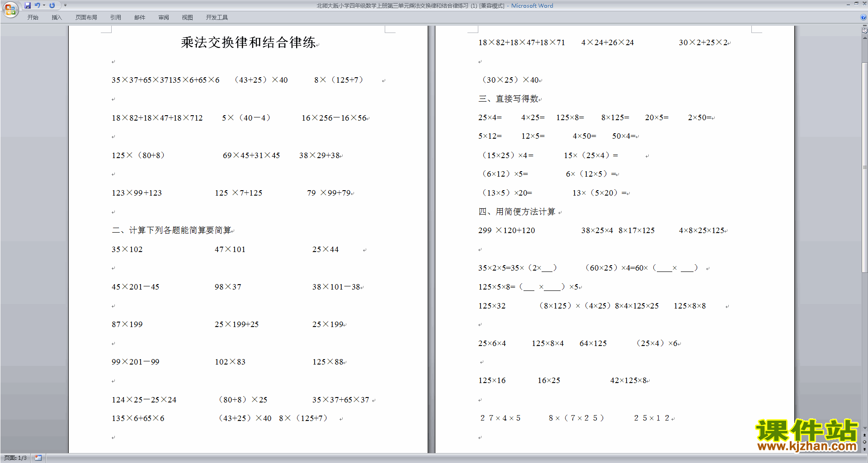
Task: Click the expression 124×25－25×24
Action: point(144,400)
